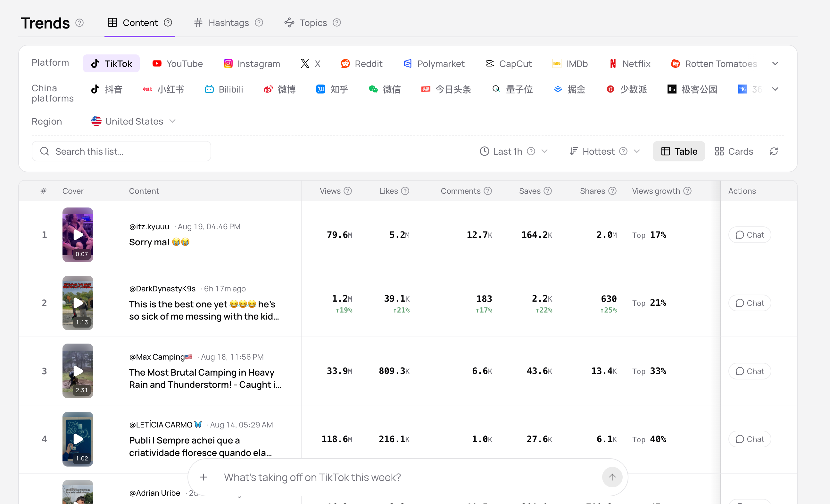Click the Comments column help icon
This screenshot has width=830, height=504.
pyautogui.click(x=488, y=191)
